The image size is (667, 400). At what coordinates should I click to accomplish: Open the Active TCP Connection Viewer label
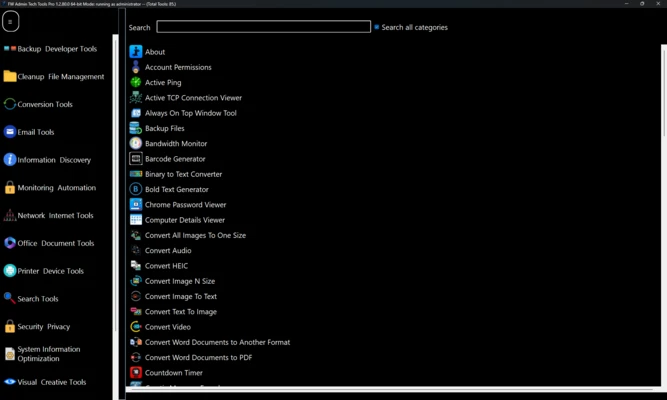(x=194, y=98)
